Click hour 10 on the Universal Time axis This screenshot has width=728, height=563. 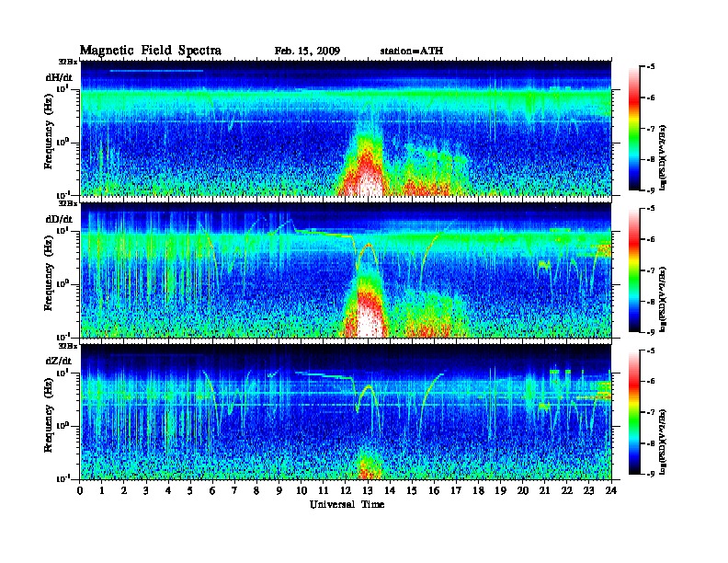(301, 491)
